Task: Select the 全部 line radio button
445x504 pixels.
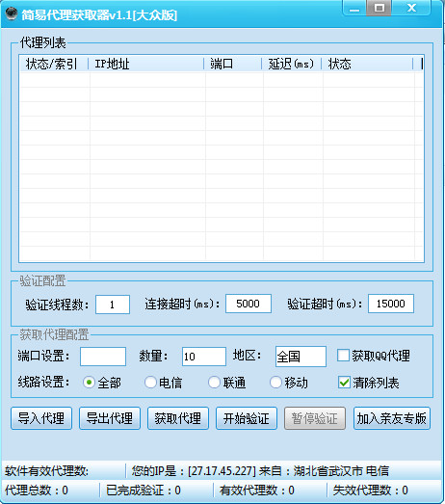Action: 89,383
